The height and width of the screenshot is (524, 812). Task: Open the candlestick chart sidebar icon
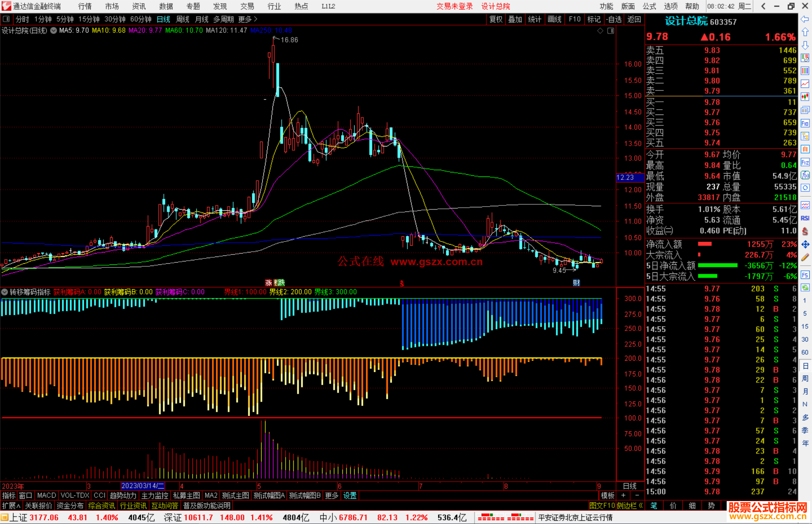(x=805, y=97)
